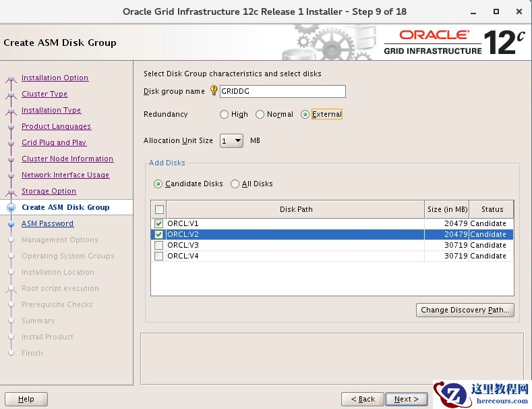Go to Grid Plug and Play step
The height and width of the screenshot is (409, 532).
[54, 142]
